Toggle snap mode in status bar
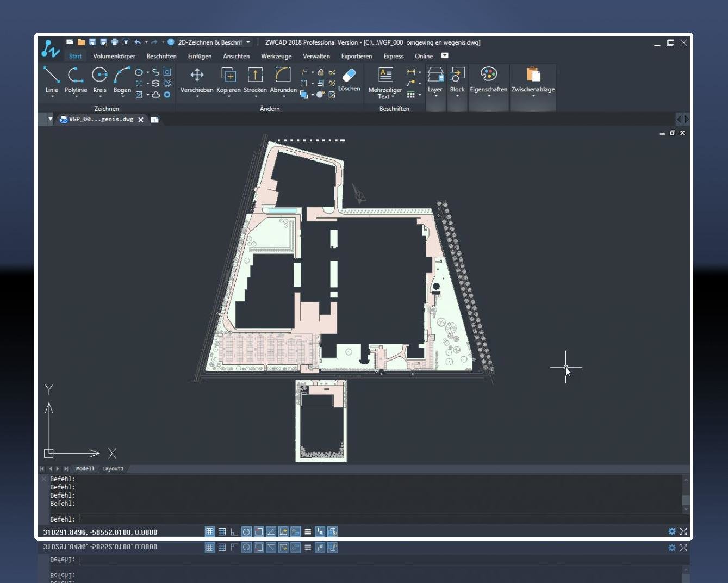This screenshot has height=583, width=728. click(x=209, y=532)
